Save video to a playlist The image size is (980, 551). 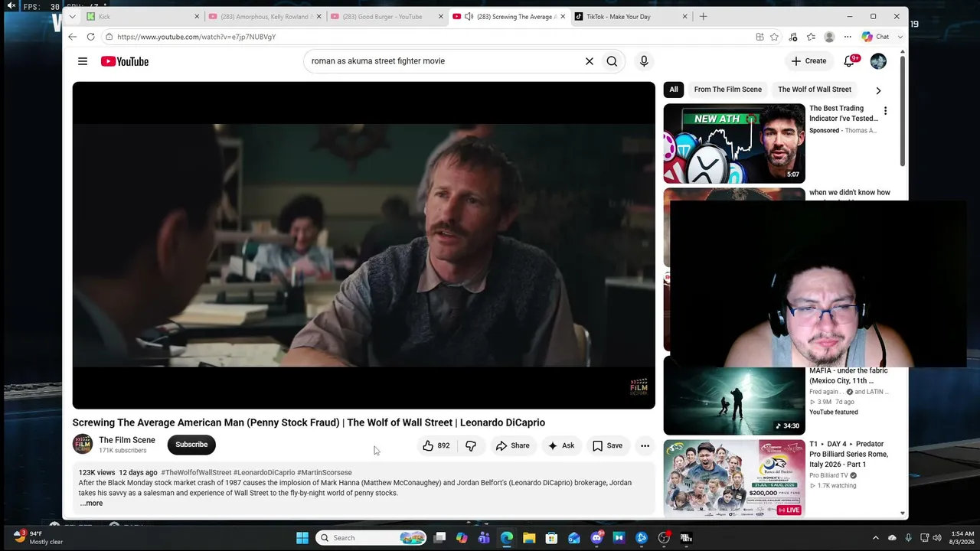point(607,445)
